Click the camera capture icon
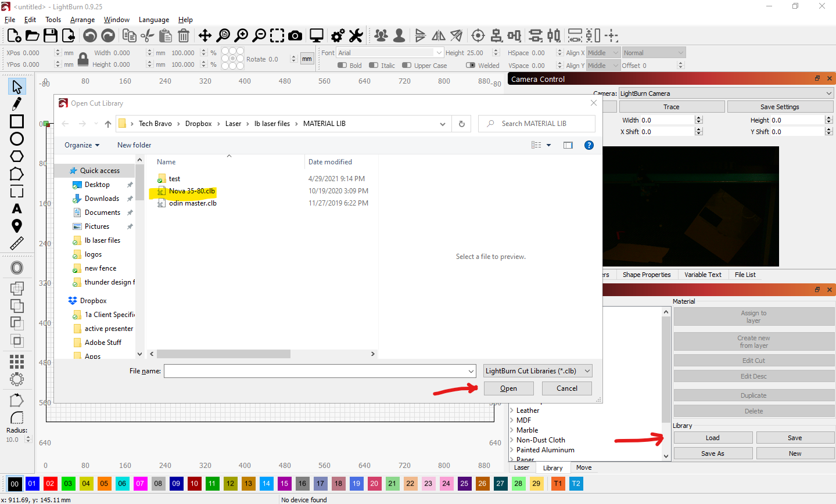 pos(295,36)
